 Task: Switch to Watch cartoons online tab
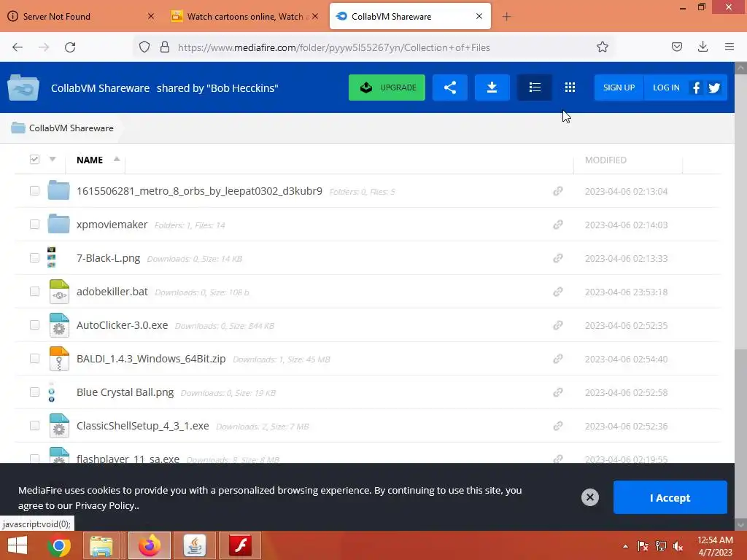pos(244,16)
